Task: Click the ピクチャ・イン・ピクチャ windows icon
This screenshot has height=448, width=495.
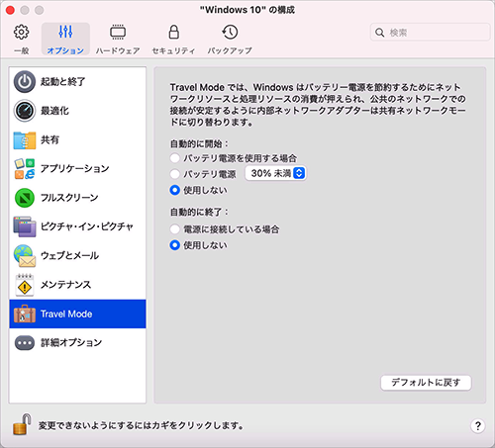Action: (x=25, y=226)
